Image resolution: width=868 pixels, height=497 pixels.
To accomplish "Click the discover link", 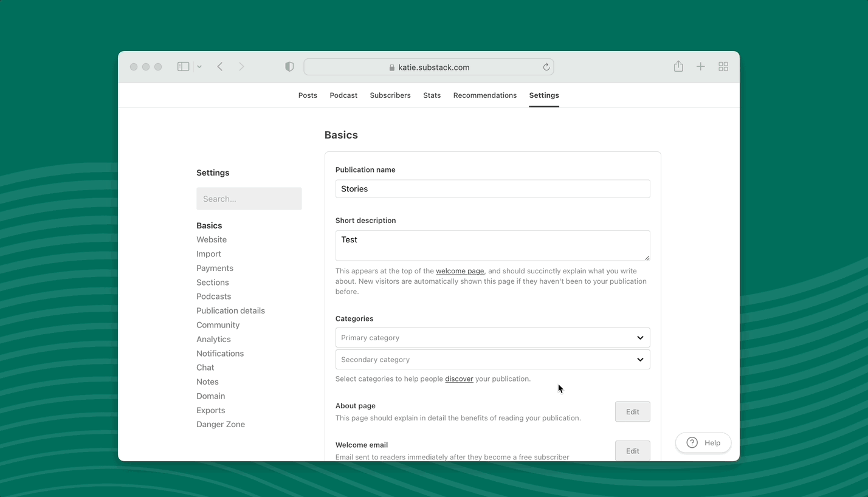I will tap(459, 379).
